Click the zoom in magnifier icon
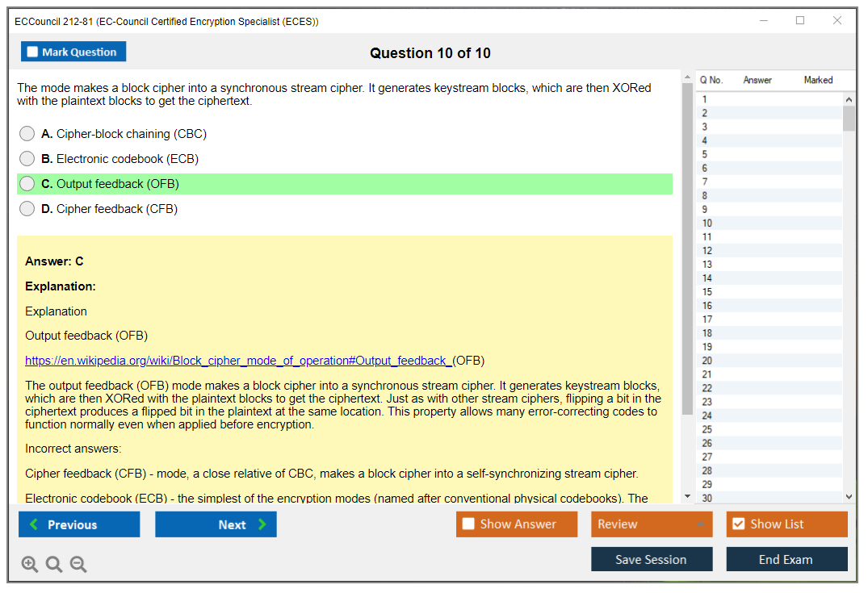This screenshot has height=593, width=868. coord(30,565)
